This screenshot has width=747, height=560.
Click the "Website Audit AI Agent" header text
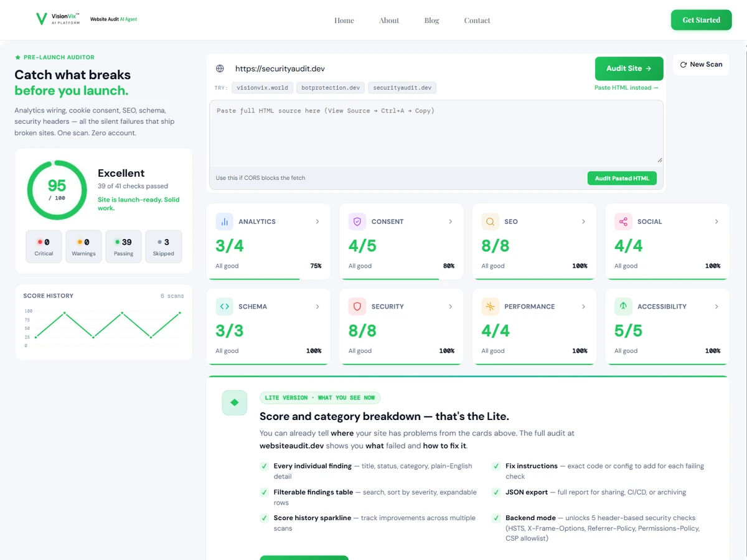(114, 19)
